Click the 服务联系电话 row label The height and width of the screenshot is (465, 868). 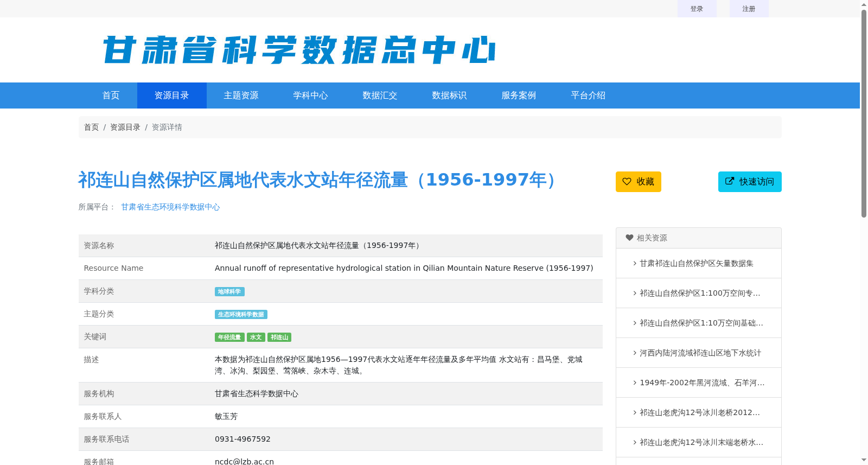pos(106,439)
